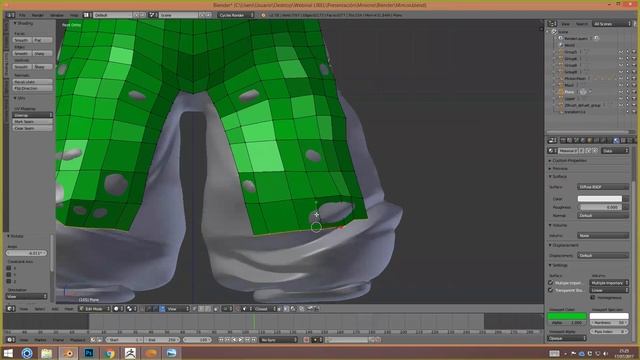Open the outliner editor type icon
The width and height of the screenshot is (640, 360).
coord(552,24)
